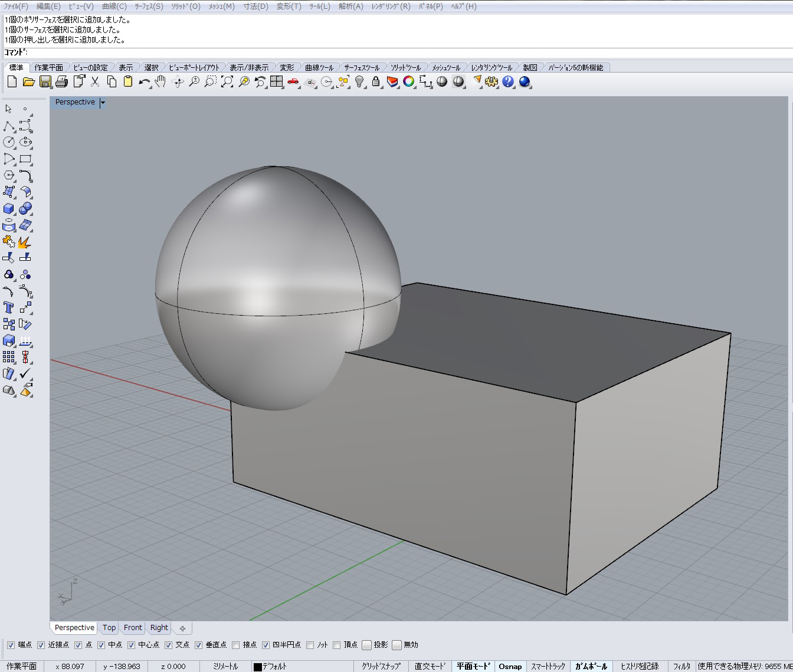793x672 pixels.
Task: Click the four-viewport layout icon
Action: [x=277, y=82]
